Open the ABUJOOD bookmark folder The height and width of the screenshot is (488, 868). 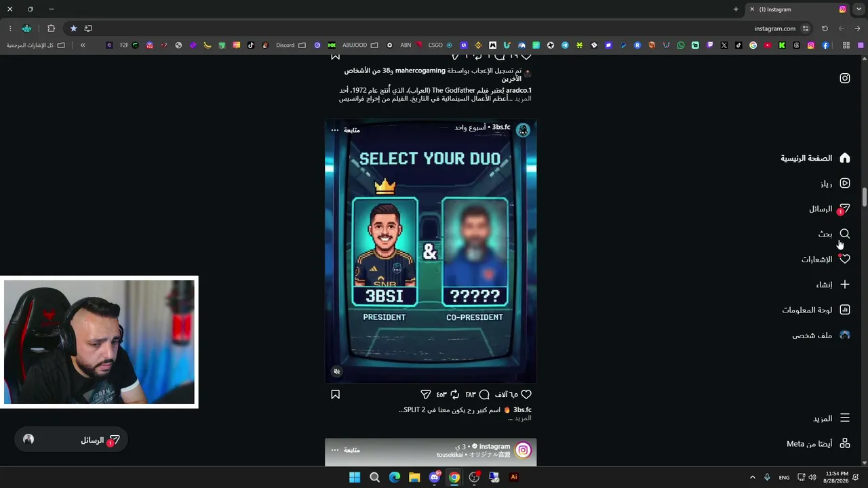tap(360, 45)
